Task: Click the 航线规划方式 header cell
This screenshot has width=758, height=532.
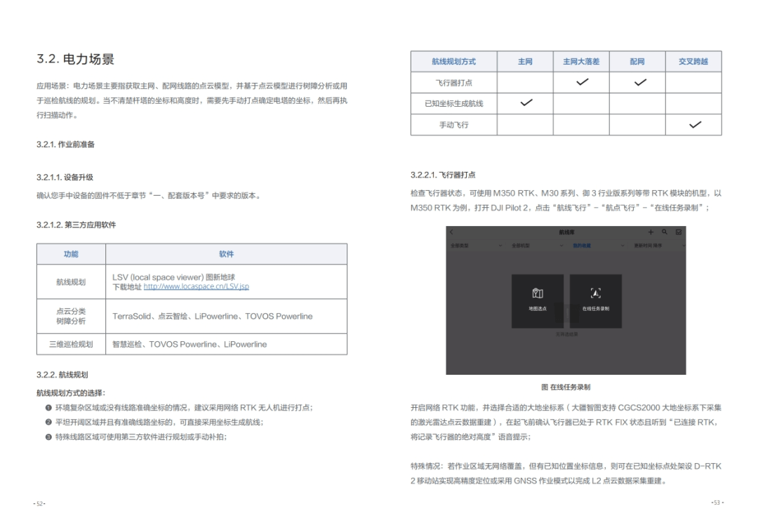Action: (453, 61)
